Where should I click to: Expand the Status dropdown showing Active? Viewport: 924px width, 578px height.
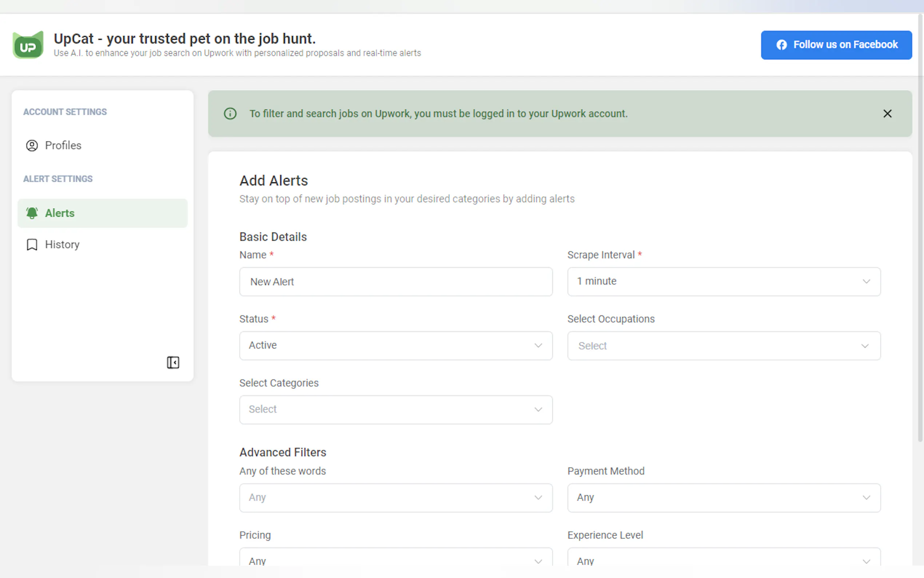[396, 345]
